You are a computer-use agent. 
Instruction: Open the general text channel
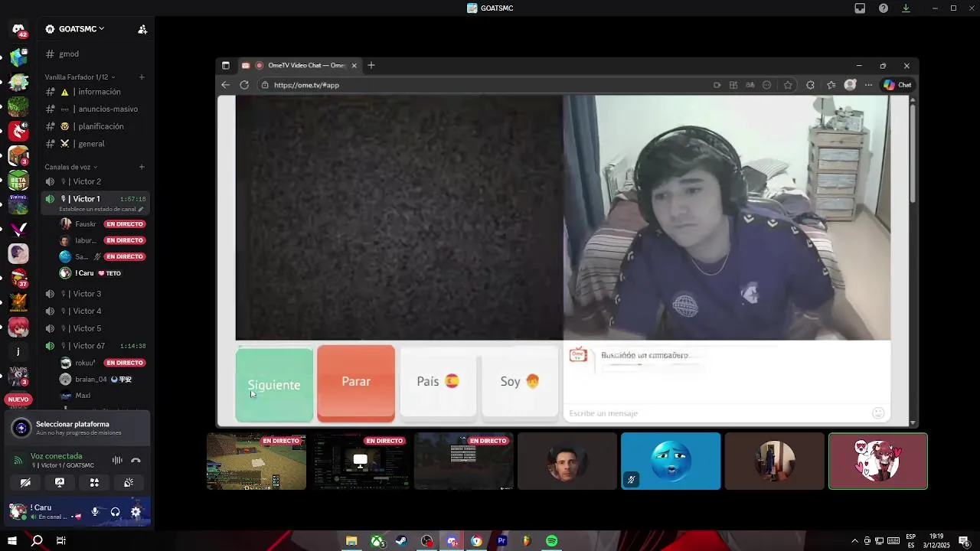coord(95,144)
